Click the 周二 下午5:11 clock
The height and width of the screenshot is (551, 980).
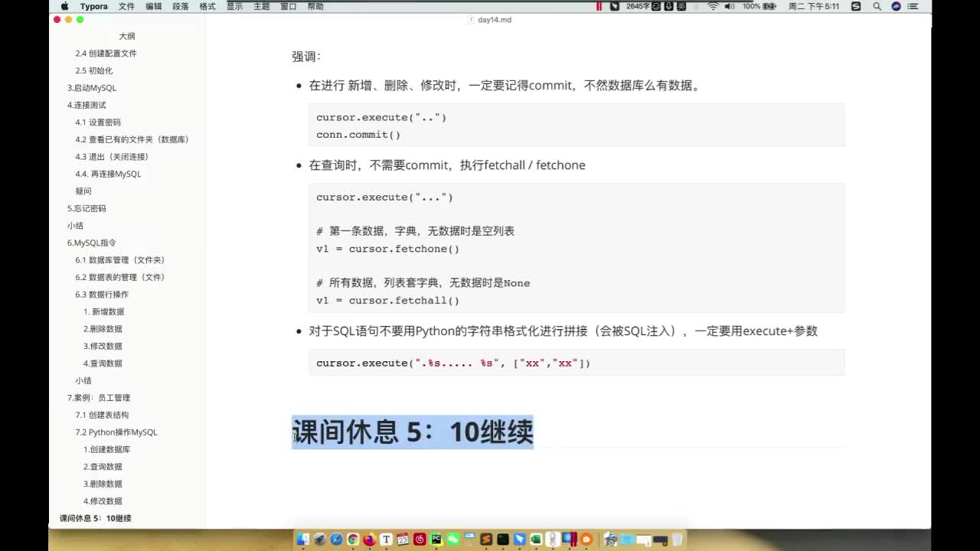click(814, 6)
